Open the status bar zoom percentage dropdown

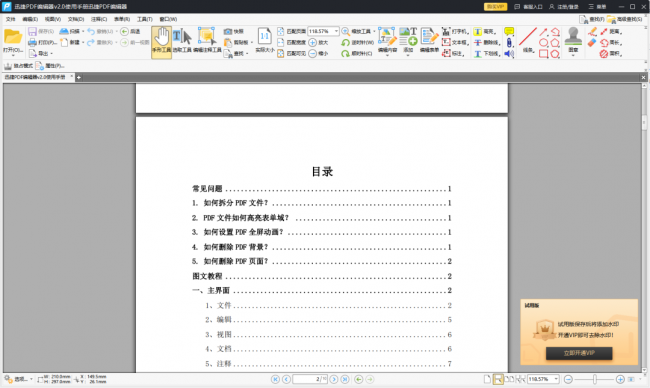tap(556, 379)
